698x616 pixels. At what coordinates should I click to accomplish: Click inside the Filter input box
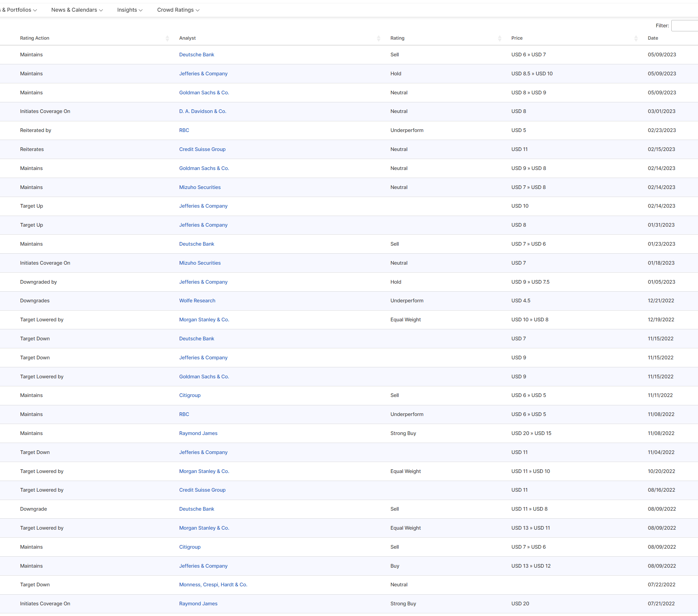[685, 26]
